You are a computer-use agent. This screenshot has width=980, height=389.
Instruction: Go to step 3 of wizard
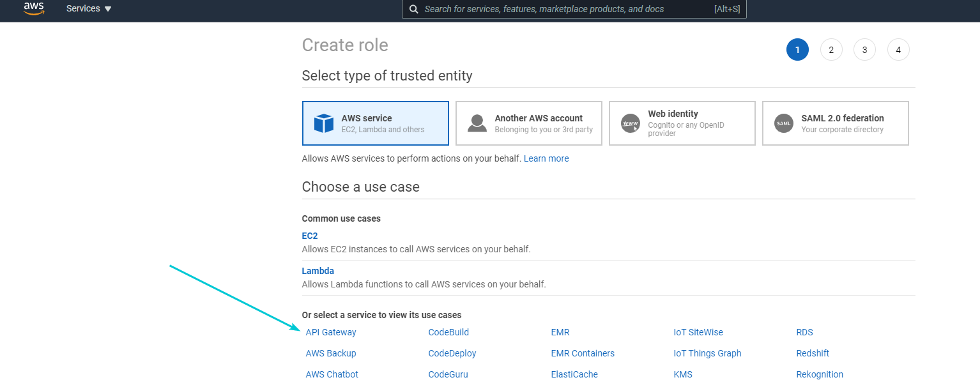point(864,50)
